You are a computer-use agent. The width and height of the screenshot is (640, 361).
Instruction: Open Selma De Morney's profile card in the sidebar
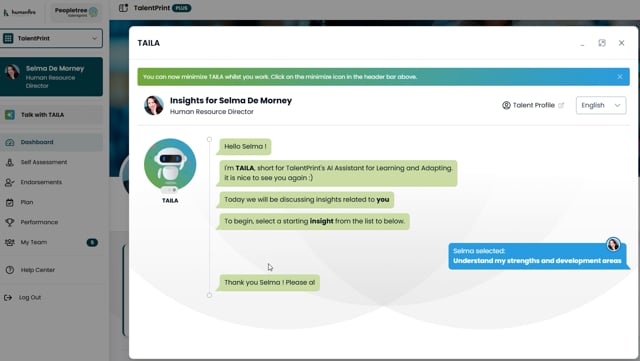point(51,77)
